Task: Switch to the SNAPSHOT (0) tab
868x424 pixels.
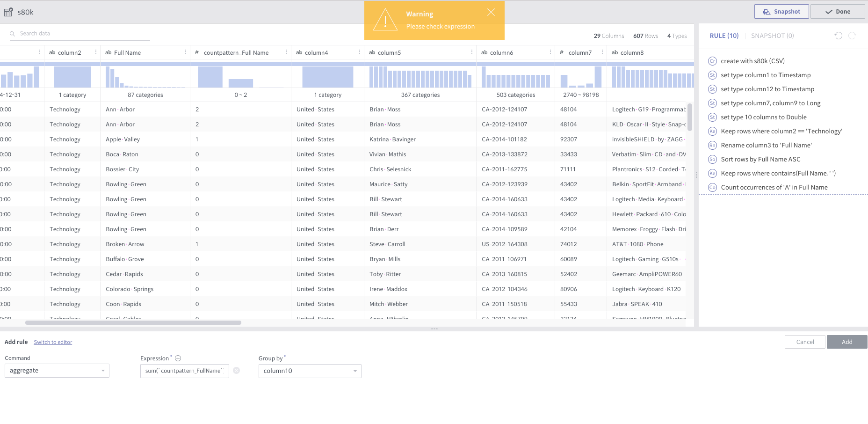Action: [x=773, y=36]
